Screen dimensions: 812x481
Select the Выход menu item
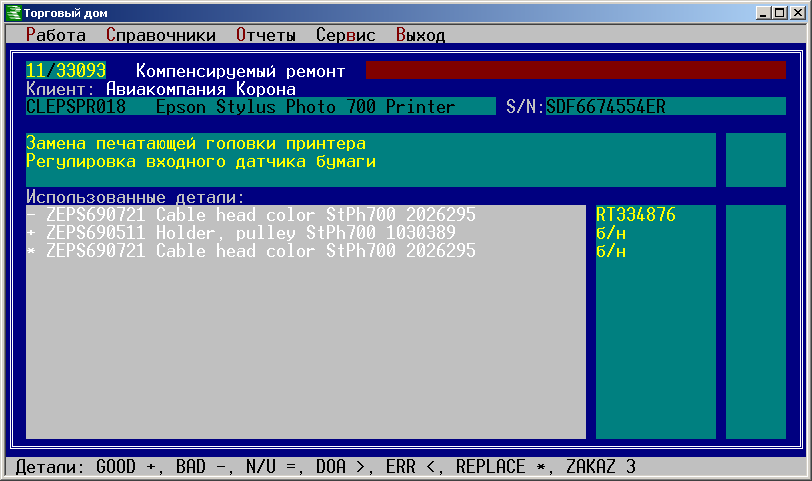tap(420, 35)
